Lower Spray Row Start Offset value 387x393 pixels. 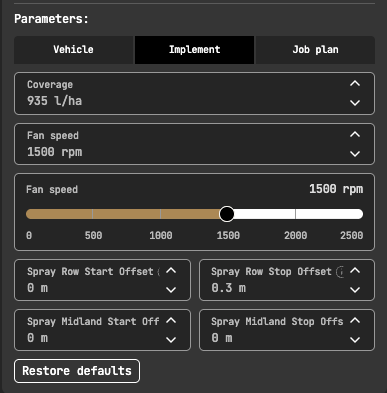pyautogui.click(x=171, y=290)
